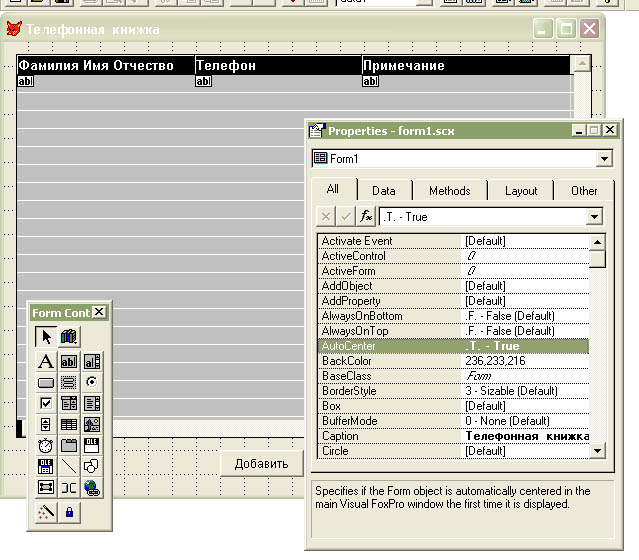The width and height of the screenshot is (639, 560).
Task: Grab the Properties list scrollbar thumb
Action: click(x=597, y=259)
